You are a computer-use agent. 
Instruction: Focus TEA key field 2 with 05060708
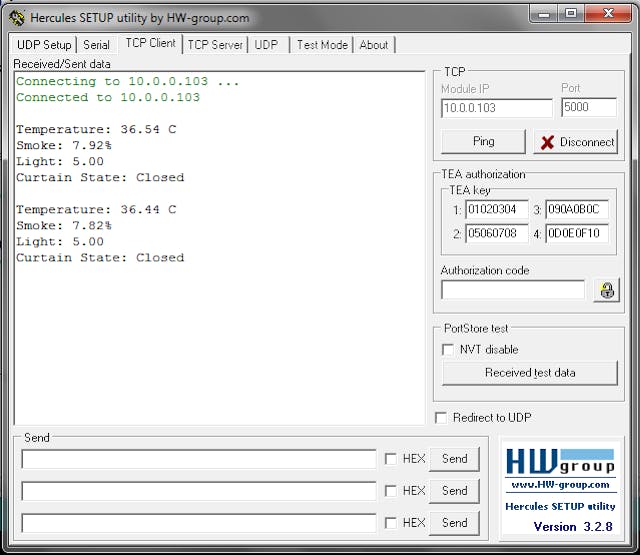point(497,233)
